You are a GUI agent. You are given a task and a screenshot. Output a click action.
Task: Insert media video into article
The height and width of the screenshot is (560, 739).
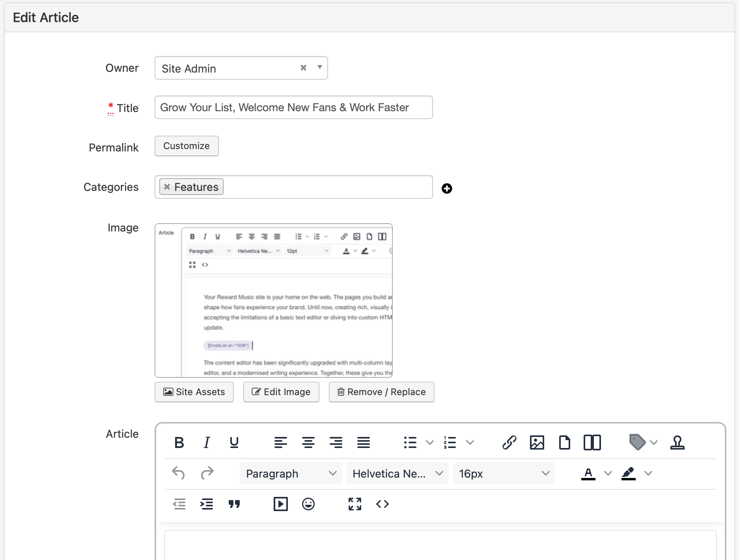click(x=281, y=504)
